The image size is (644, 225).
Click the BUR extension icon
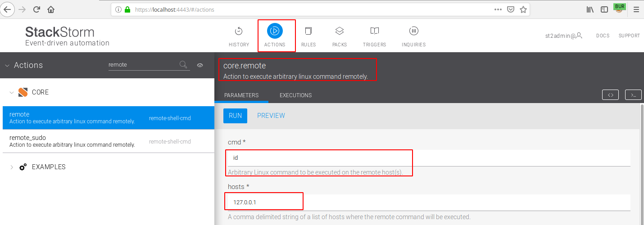(619, 8)
